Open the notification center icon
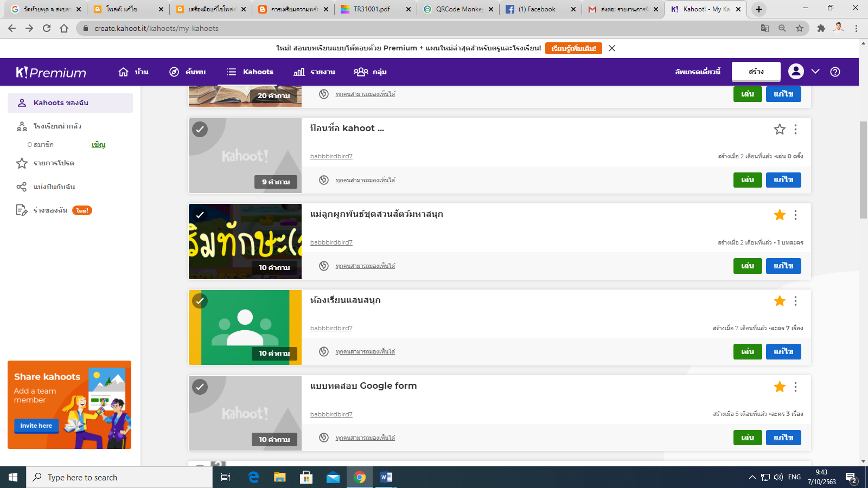This screenshot has height=488, width=868. [851, 478]
